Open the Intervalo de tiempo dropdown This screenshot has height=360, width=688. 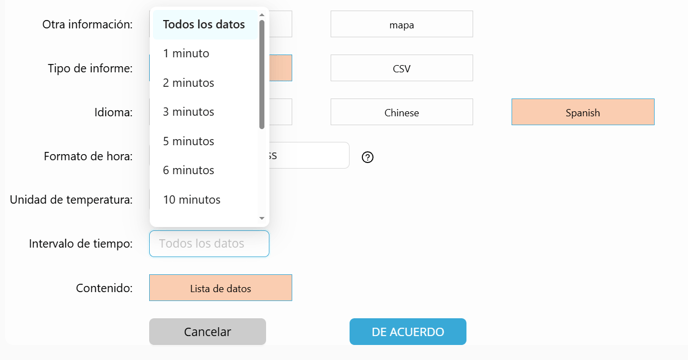click(x=209, y=244)
